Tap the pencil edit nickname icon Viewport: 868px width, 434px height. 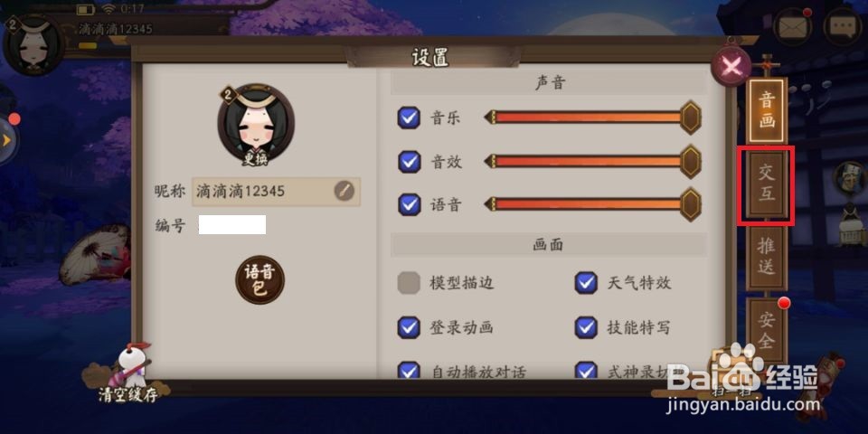click(x=344, y=191)
